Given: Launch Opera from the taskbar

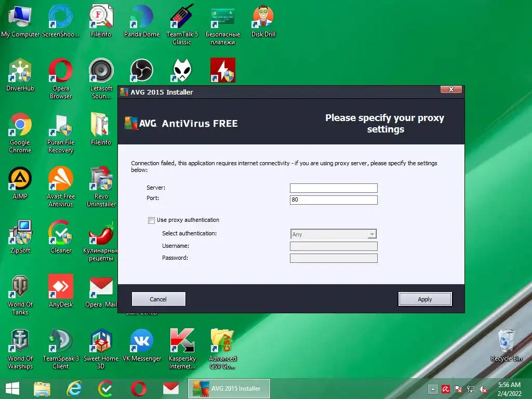Looking at the screenshot, I should coord(138,389).
